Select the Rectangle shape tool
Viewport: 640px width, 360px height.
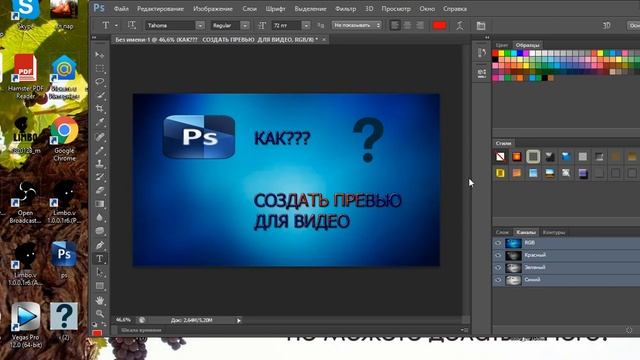click(x=100, y=286)
